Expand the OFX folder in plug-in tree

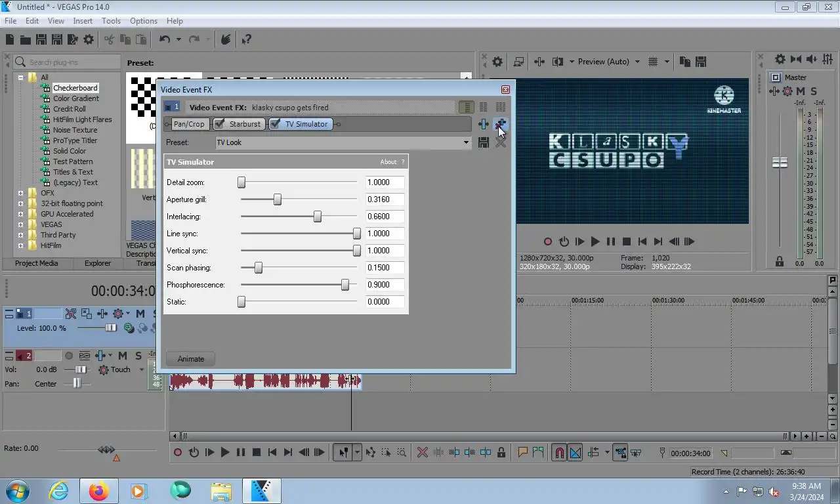click(x=20, y=193)
